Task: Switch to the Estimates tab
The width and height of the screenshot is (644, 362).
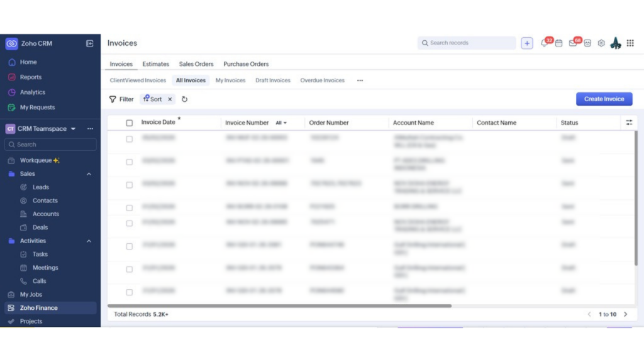Action: coord(155,64)
